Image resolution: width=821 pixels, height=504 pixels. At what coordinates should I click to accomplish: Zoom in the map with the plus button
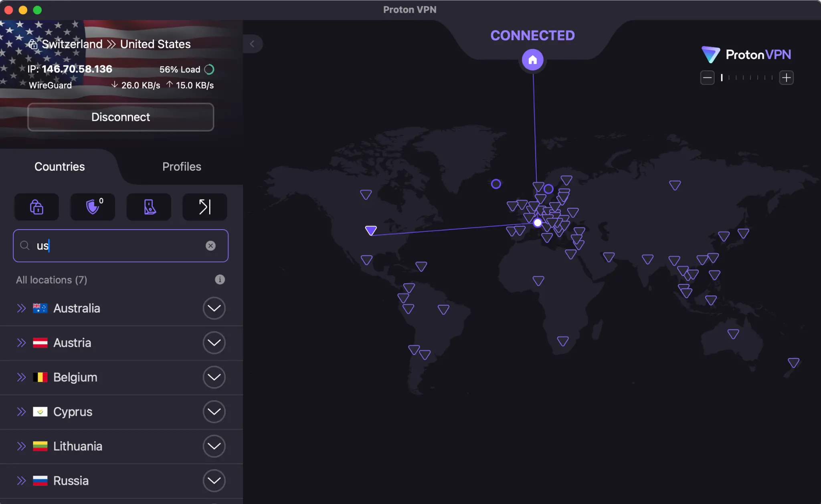(x=787, y=77)
